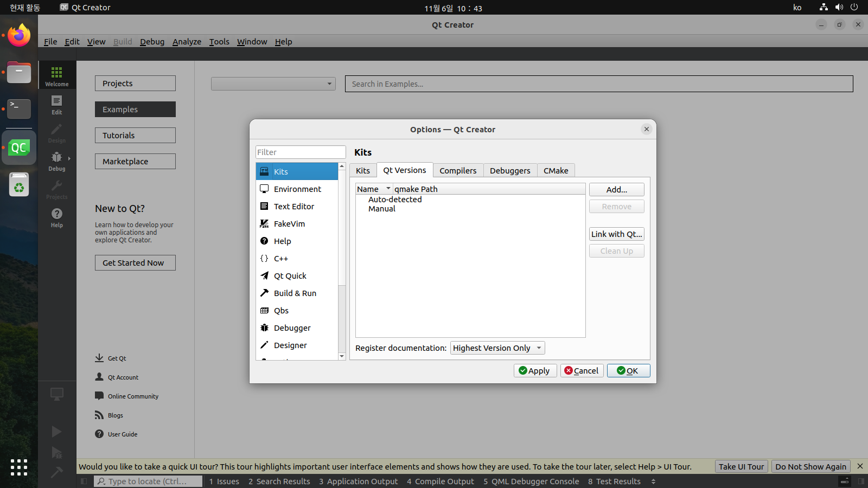
Task: Open Files manager from dock
Action: (19, 72)
